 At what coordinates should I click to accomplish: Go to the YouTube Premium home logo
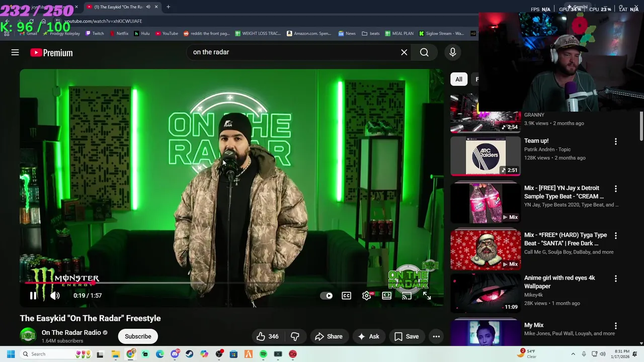pos(51,52)
